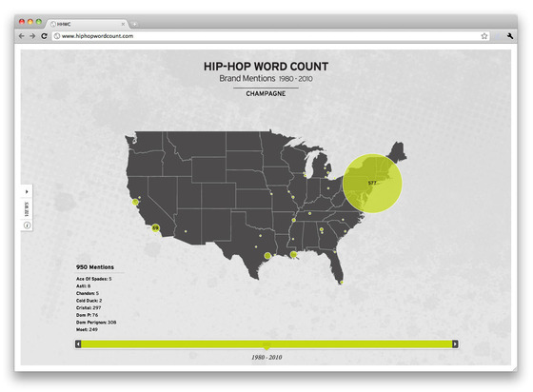Click the '1980 - 2010' label below the slider
The height and width of the screenshot is (392, 533).
click(x=266, y=358)
